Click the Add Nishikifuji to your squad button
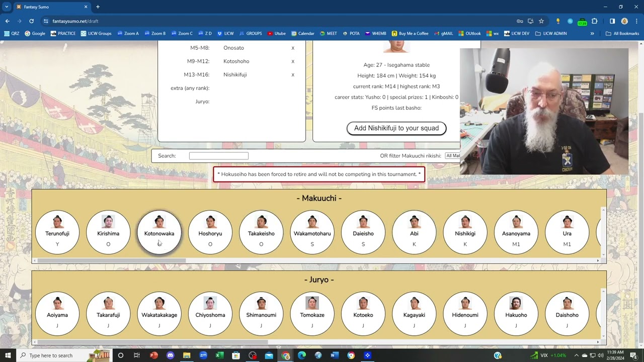This screenshot has height=362, width=644. pyautogui.click(x=396, y=128)
